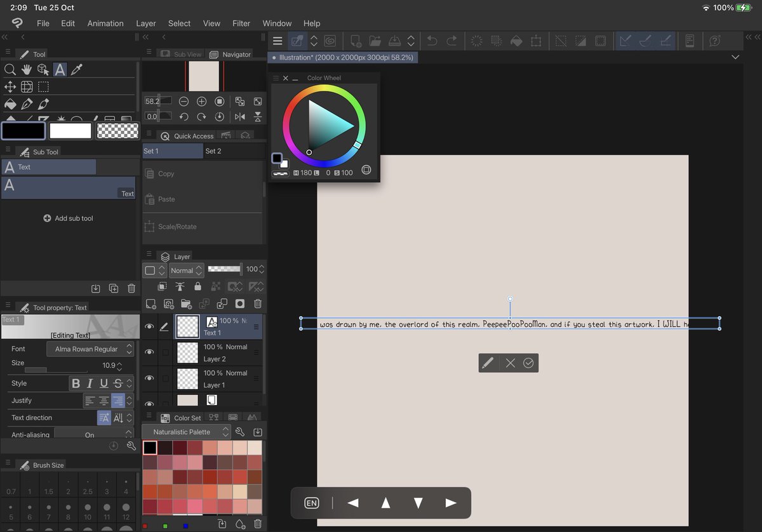Confirm text with the checkmark icon above canvas
The image size is (762, 532).
[529, 363]
